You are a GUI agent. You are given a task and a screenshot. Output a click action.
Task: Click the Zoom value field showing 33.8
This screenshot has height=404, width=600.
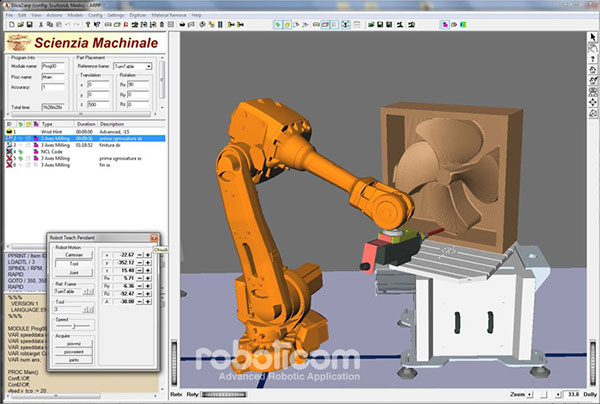tap(573, 394)
